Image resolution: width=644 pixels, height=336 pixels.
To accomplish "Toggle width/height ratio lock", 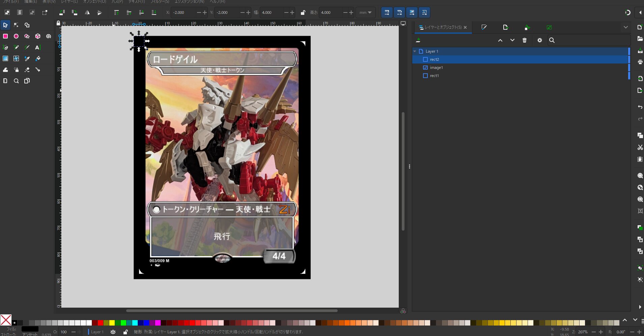I will pyautogui.click(x=303, y=12).
